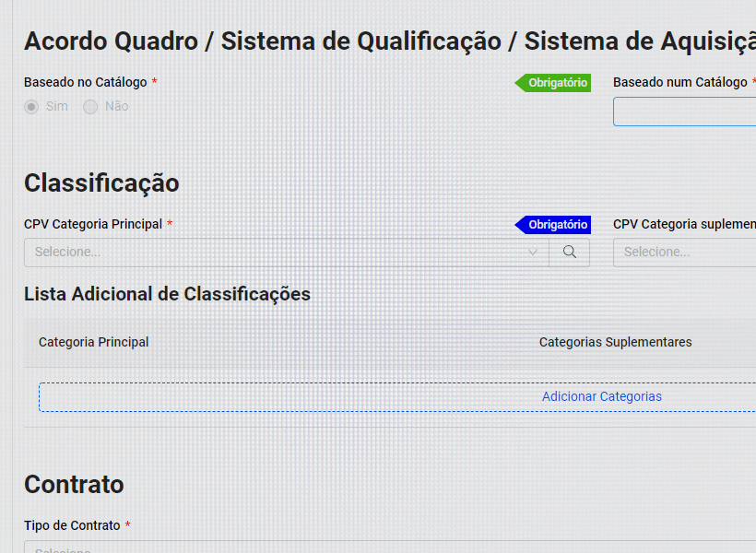
Task: Click the Categorias Suplementares column header
Action: (615, 342)
